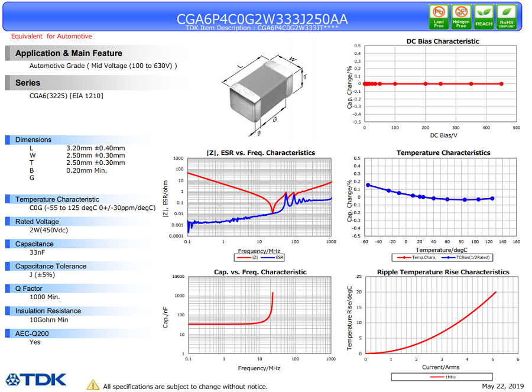Click the Rated Voltage section label
The width and height of the screenshot is (532, 392).
tap(37, 222)
